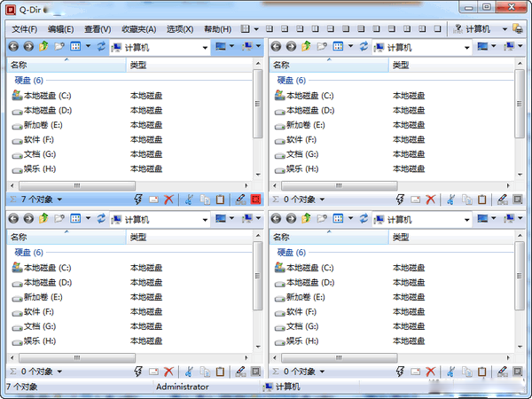Image resolution: width=532 pixels, height=399 pixels.
Task: Open 计算机 dropdown in main toolbar
Action: click(x=505, y=29)
